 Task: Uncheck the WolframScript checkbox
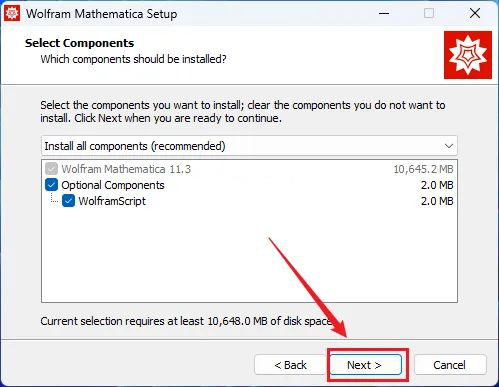point(68,201)
